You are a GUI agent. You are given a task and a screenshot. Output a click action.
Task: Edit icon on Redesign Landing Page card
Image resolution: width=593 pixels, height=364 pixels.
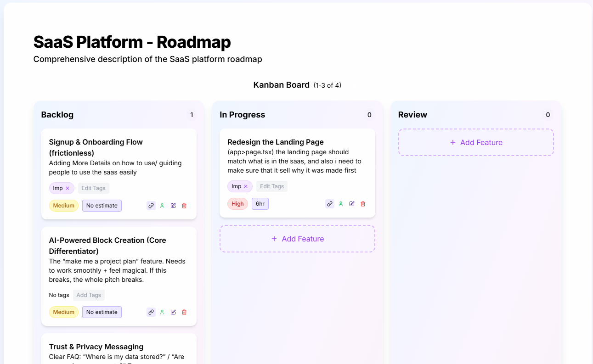tap(352, 204)
